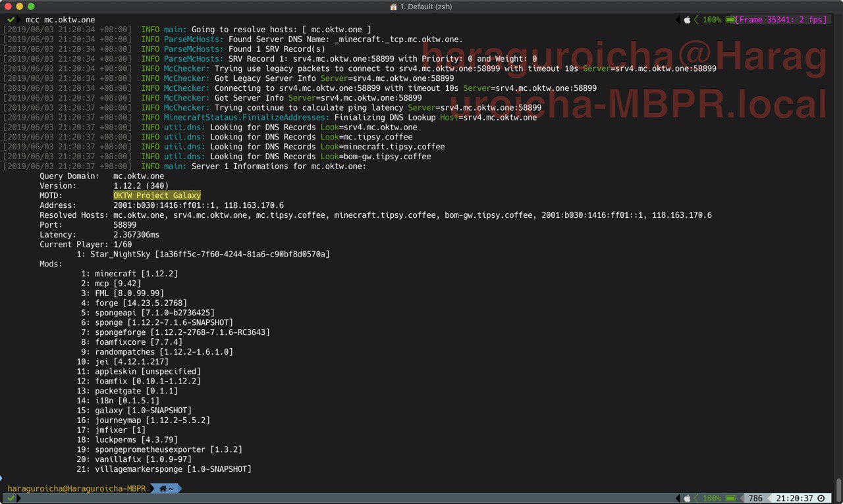The image size is (843, 504).
Task: Click the 'mcc mc.oktw.one' command text
Action: (x=61, y=20)
